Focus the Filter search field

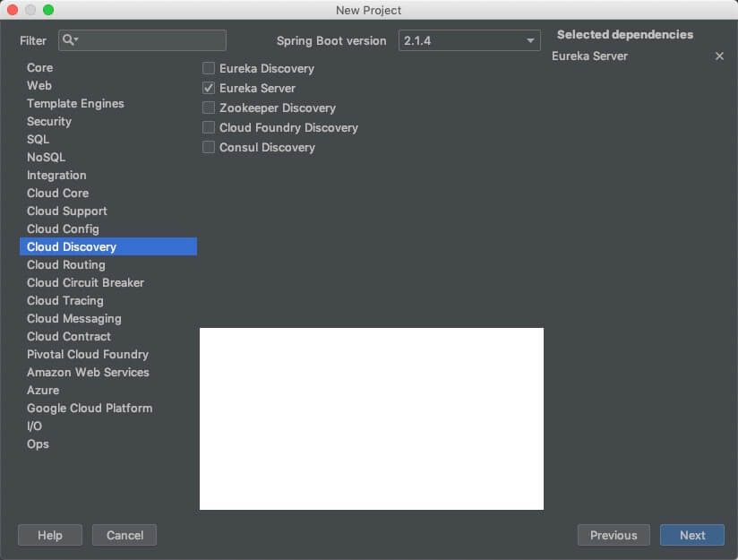(142, 40)
